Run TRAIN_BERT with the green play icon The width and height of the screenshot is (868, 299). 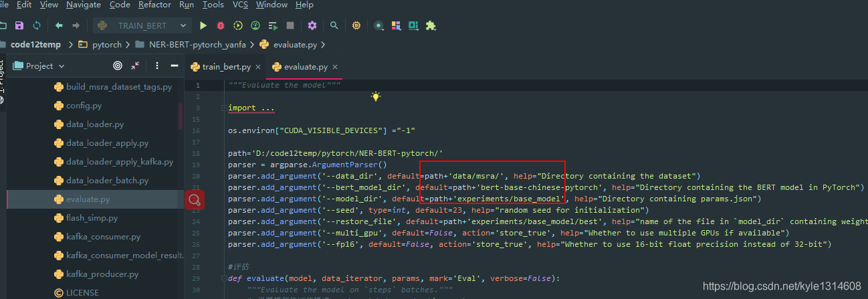coord(203,25)
